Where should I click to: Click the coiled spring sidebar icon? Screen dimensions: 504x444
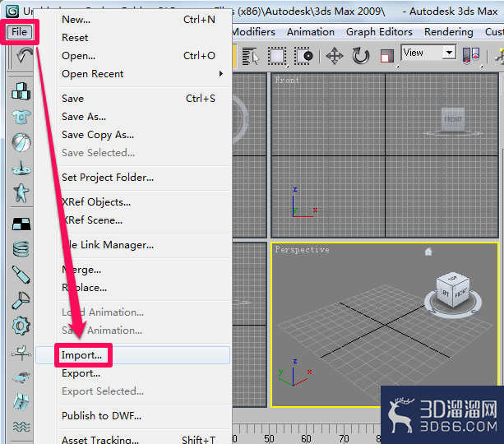pyautogui.click(x=21, y=249)
